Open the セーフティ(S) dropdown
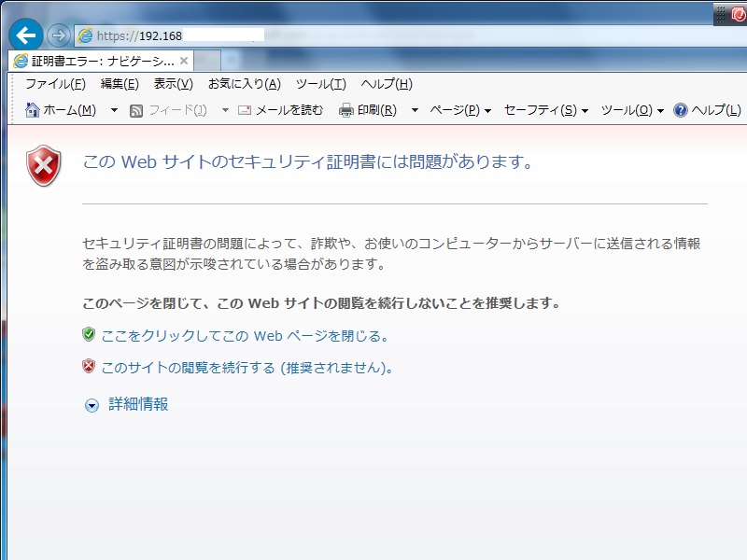The image size is (747, 560). (546, 110)
